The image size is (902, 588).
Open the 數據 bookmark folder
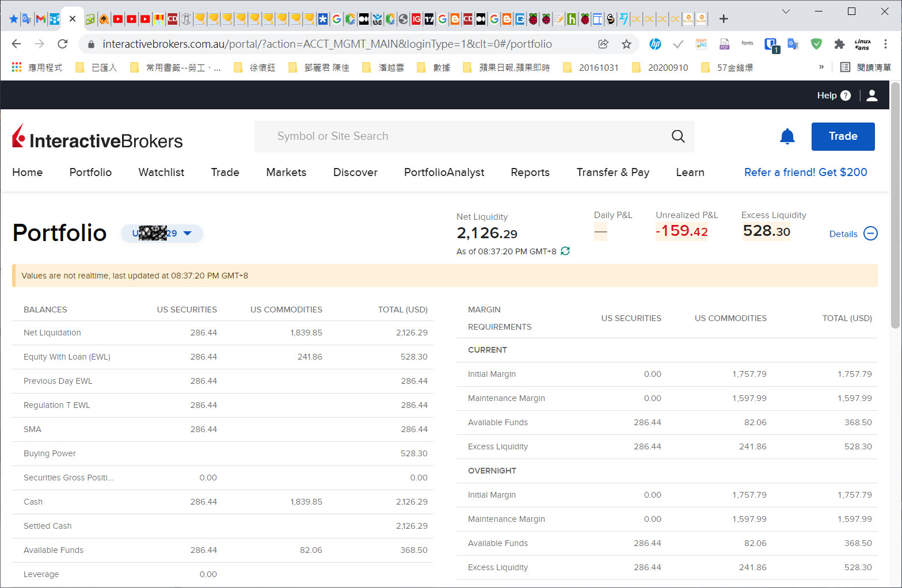pyautogui.click(x=434, y=67)
